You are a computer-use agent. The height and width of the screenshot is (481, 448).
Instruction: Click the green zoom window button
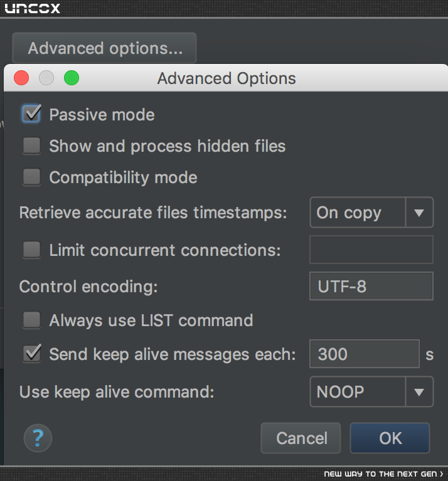(72, 78)
